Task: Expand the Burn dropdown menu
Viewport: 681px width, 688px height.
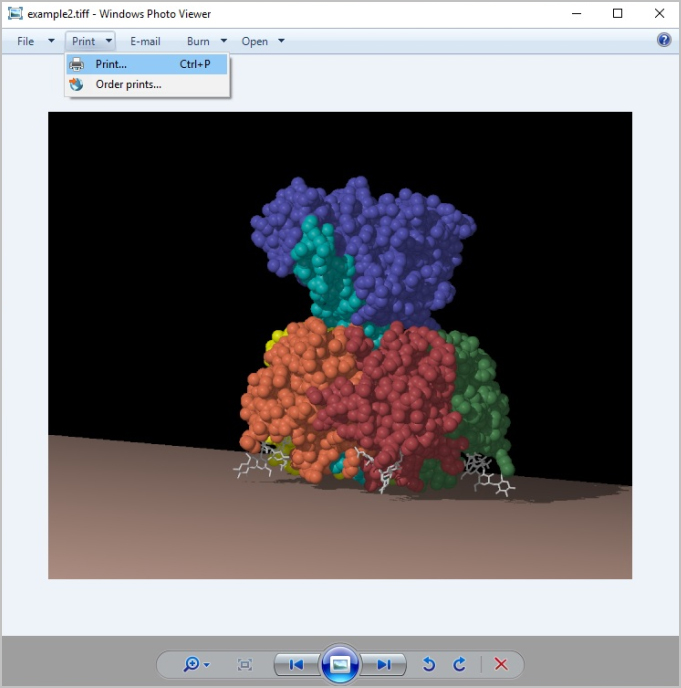Action: pos(207,41)
